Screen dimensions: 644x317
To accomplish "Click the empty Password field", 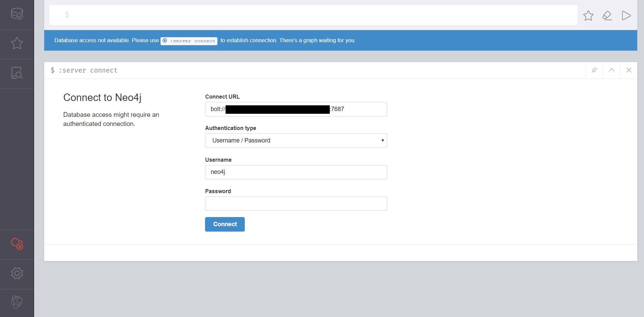I will pyautogui.click(x=296, y=203).
